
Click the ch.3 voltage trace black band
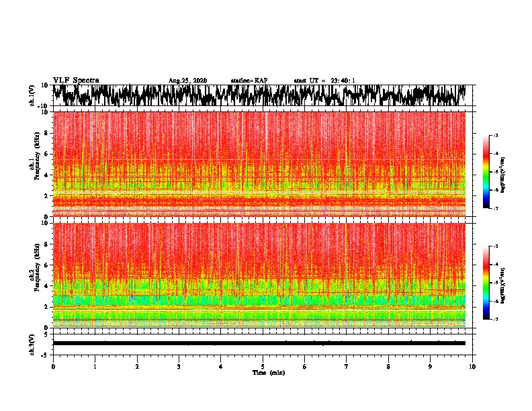point(259,343)
